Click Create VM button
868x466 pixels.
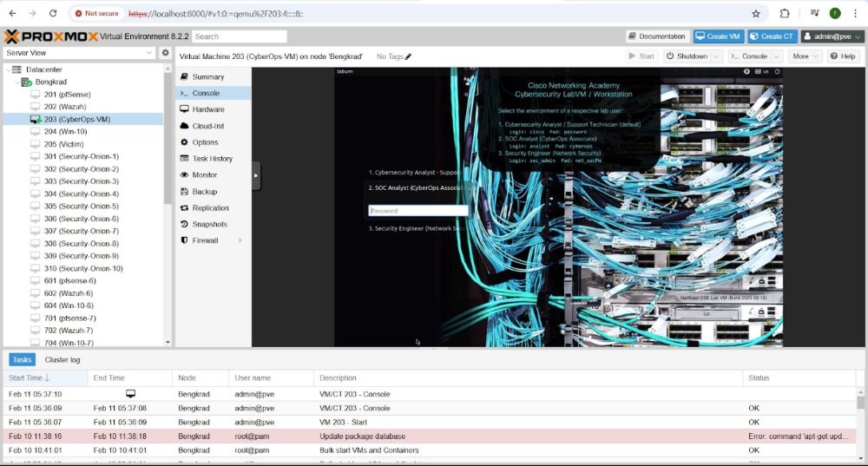tap(718, 36)
